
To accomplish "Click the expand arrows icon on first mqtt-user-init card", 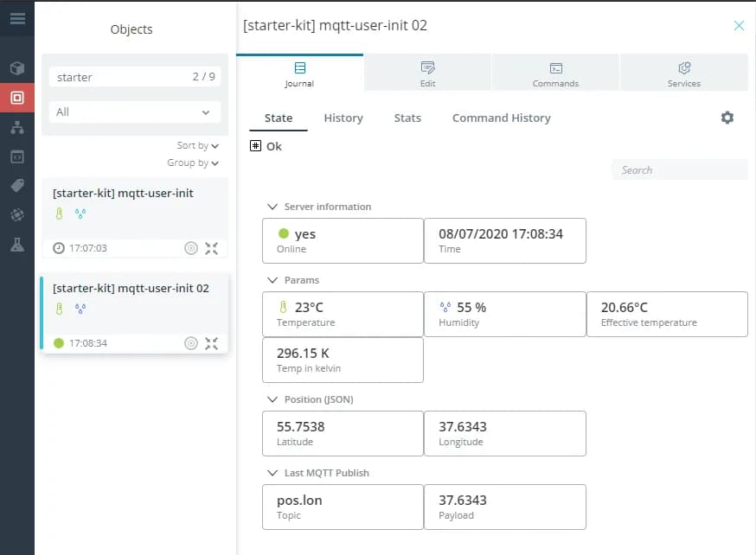I will pyautogui.click(x=212, y=248).
